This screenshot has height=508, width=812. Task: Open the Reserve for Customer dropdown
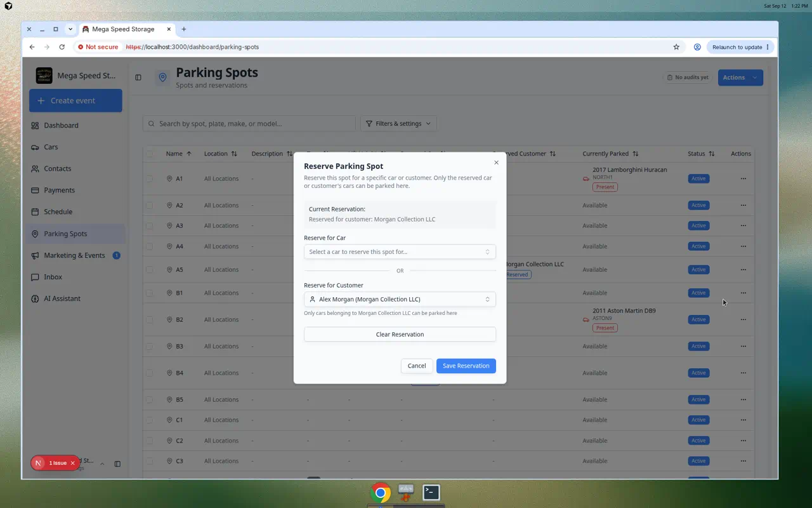400,299
